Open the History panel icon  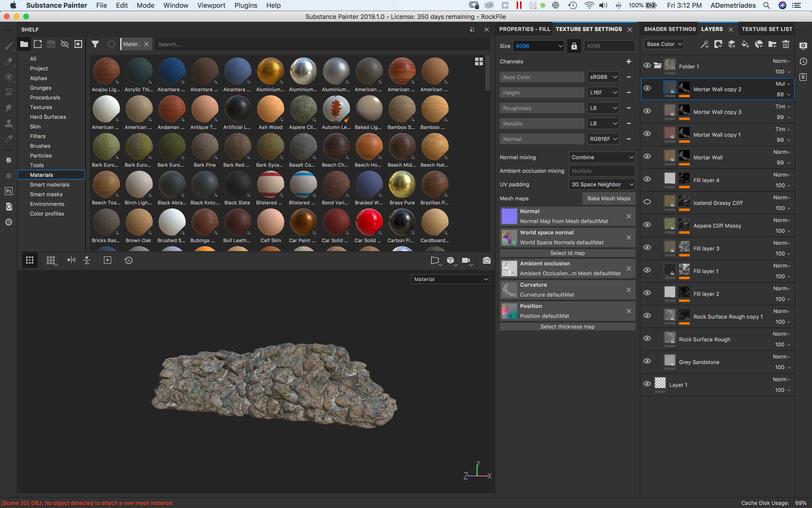(x=803, y=61)
